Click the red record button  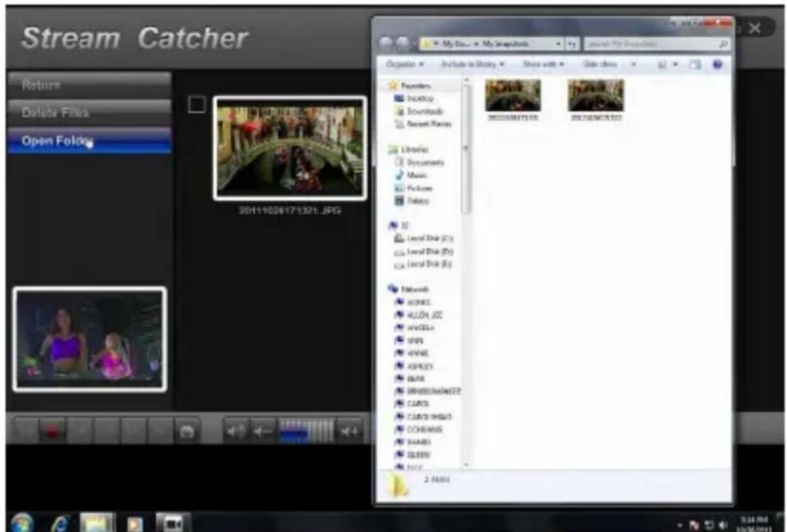(51, 432)
